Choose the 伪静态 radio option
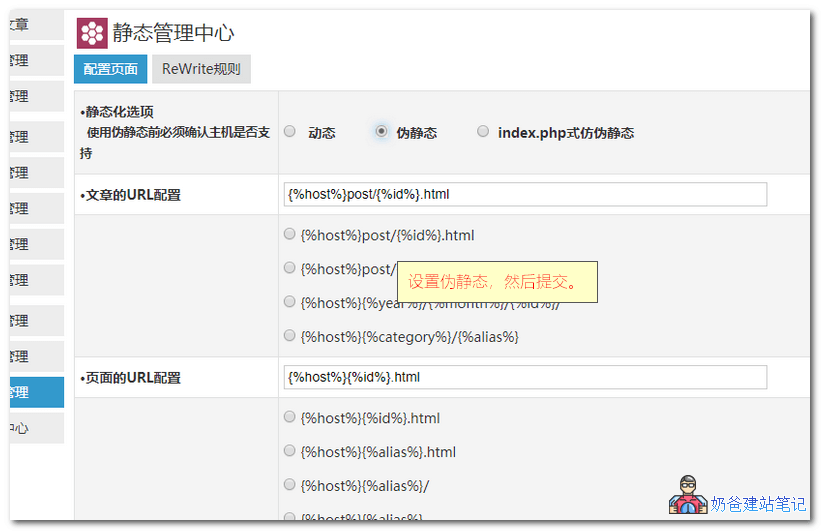The image size is (821, 531). 381,132
